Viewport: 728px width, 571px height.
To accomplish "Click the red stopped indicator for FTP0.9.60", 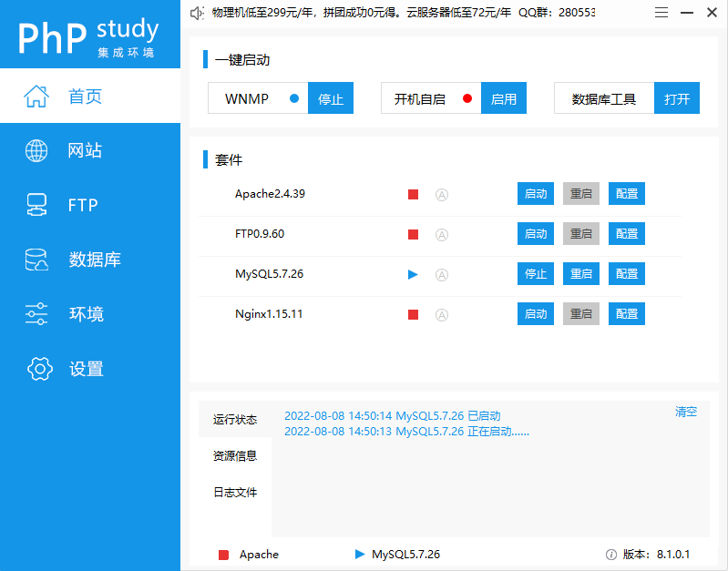I will pyautogui.click(x=414, y=234).
